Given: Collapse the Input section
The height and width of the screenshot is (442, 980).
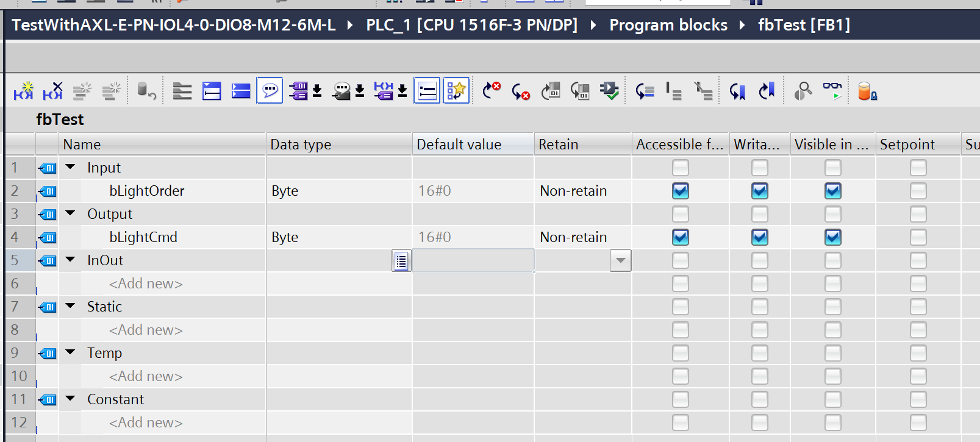Looking at the screenshot, I should (71, 167).
